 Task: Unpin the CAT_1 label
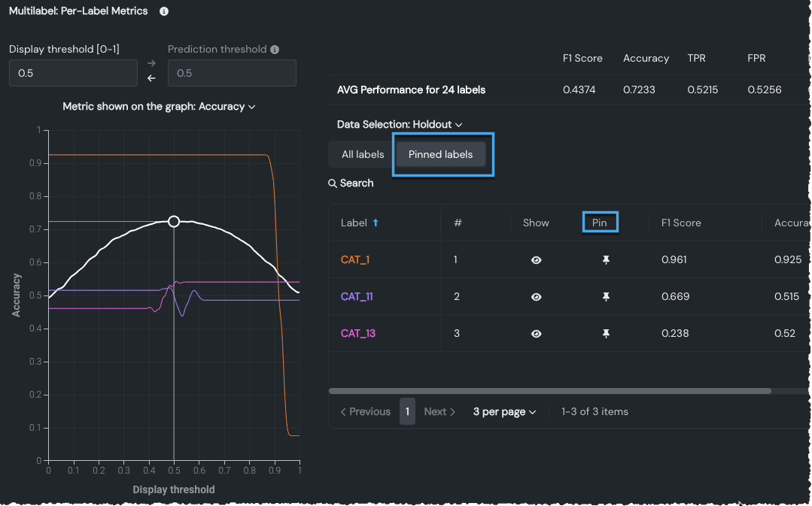point(605,260)
